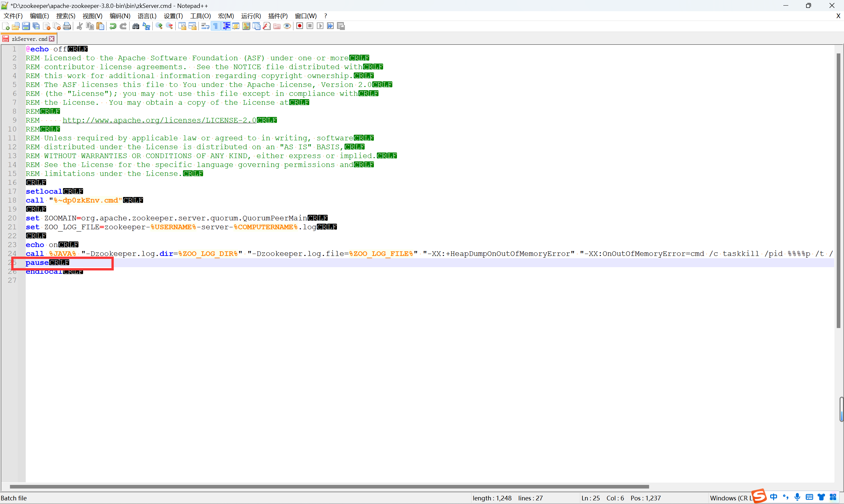Open the 语言(L) language menu

click(147, 16)
